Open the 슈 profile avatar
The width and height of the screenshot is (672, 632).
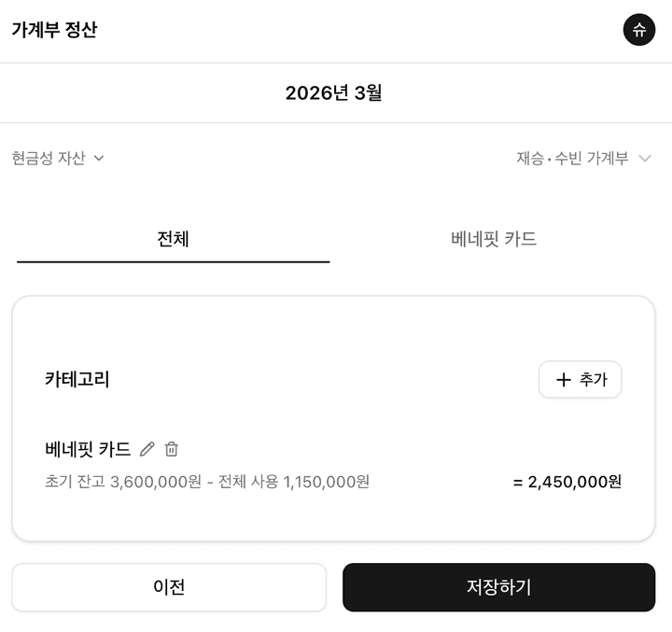tap(639, 30)
